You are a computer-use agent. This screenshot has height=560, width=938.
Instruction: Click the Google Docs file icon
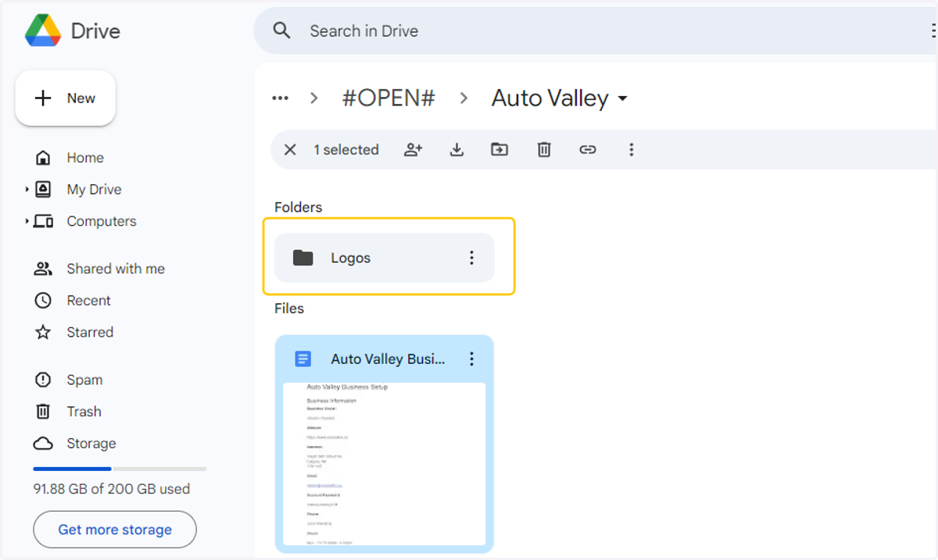(303, 359)
